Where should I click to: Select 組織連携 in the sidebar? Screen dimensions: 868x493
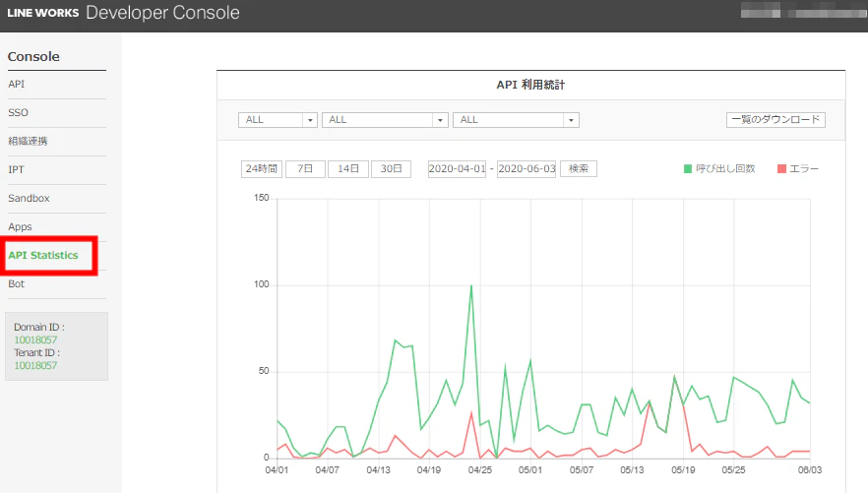point(28,141)
